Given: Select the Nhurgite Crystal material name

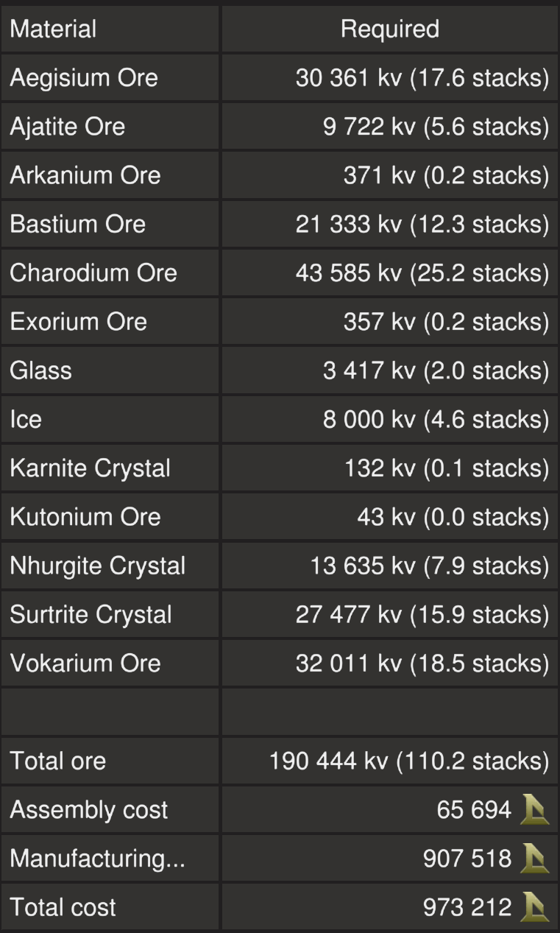Looking at the screenshot, I should coord(98,566).
